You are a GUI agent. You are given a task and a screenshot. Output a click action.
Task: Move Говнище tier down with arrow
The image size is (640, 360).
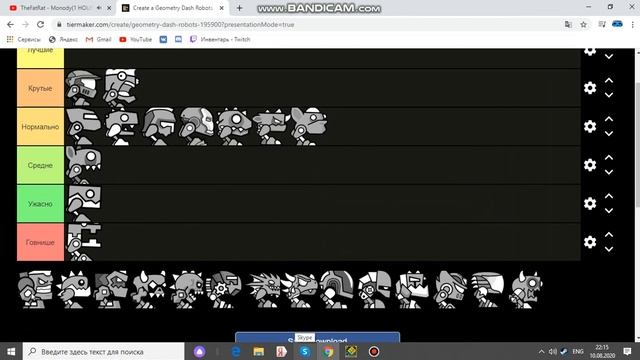[x=609, y=249]
